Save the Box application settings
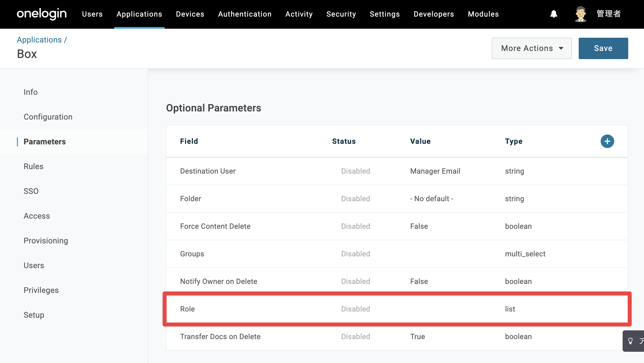Viewport: 644px width, 363px height. click(603, 48)
